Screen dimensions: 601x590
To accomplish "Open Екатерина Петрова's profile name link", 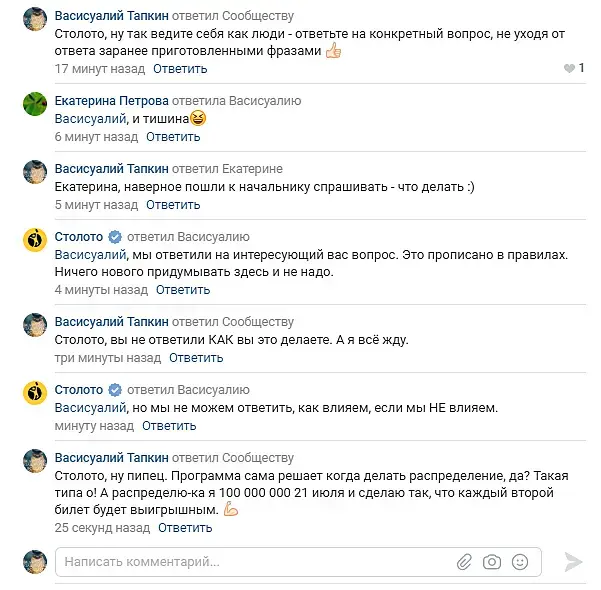I will (111, 101).
